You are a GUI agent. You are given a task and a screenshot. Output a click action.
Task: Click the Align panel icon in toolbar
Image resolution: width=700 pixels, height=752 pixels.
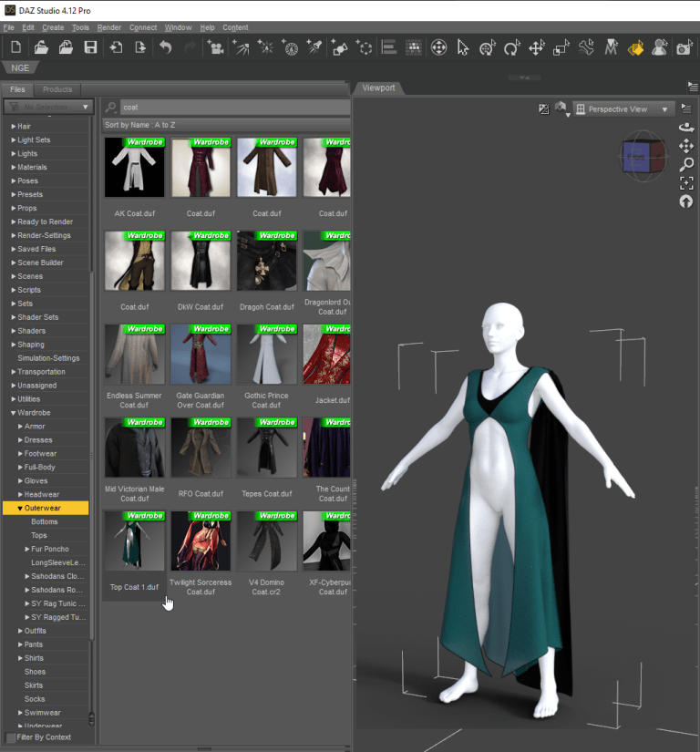click(x=389, y=47)
